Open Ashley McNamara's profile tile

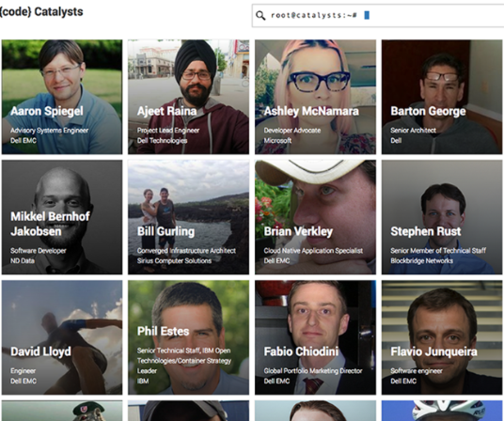pyautogui.click(x=315, y=97)
